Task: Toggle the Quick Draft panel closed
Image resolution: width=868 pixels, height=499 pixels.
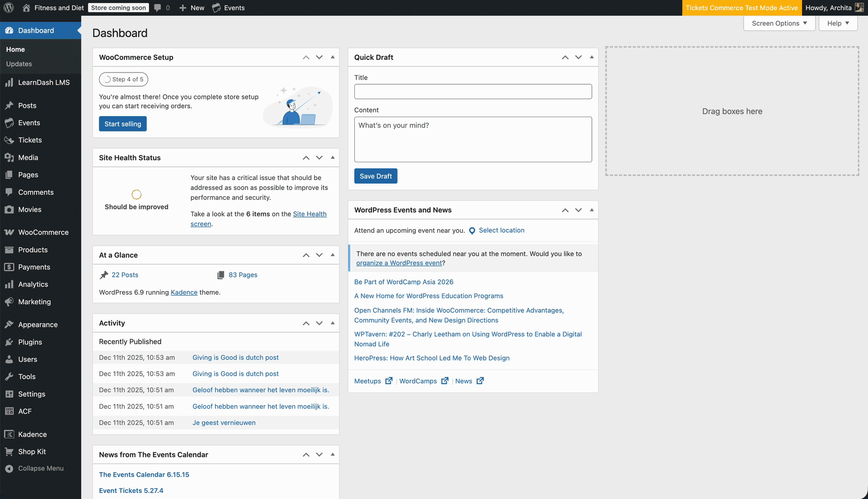Action: [591, 57]
